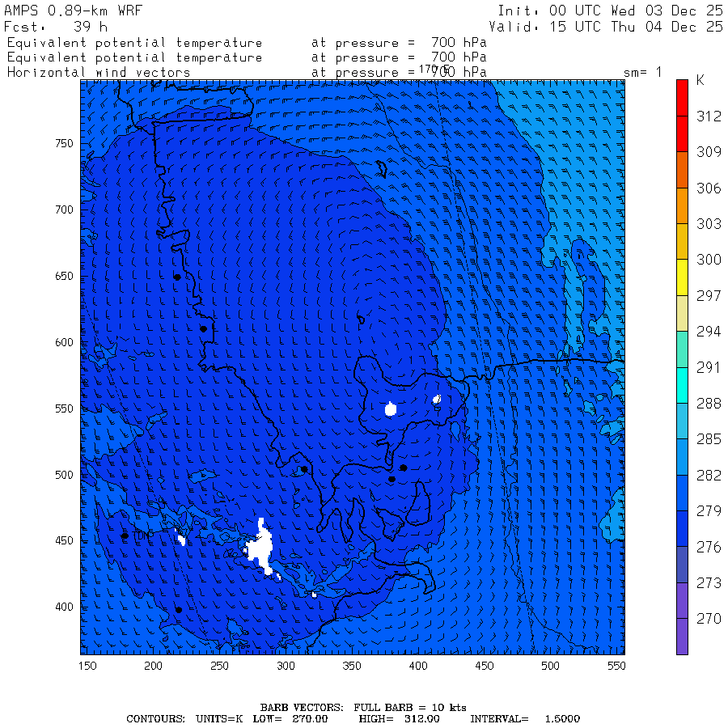Click colorbar value label 285

pos(709,438)
